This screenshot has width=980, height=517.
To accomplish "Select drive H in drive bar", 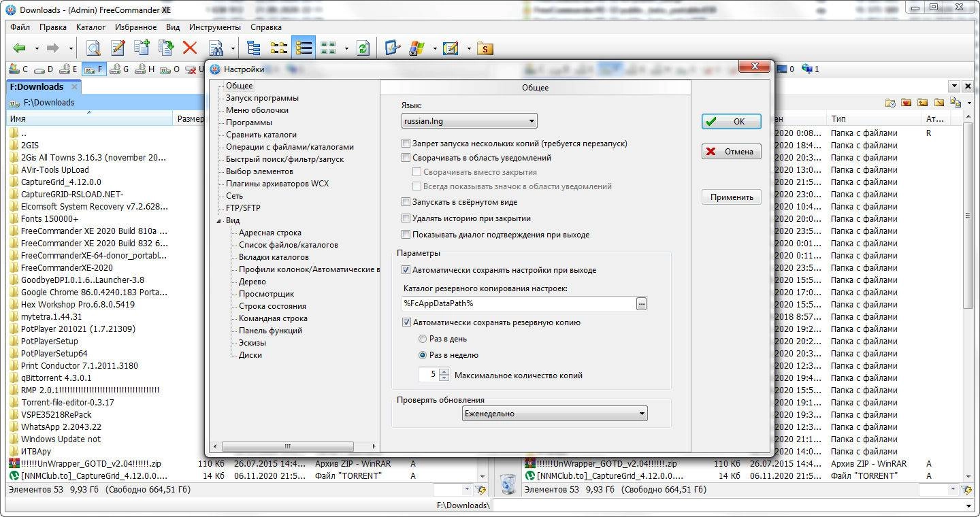I will point(145,69).
